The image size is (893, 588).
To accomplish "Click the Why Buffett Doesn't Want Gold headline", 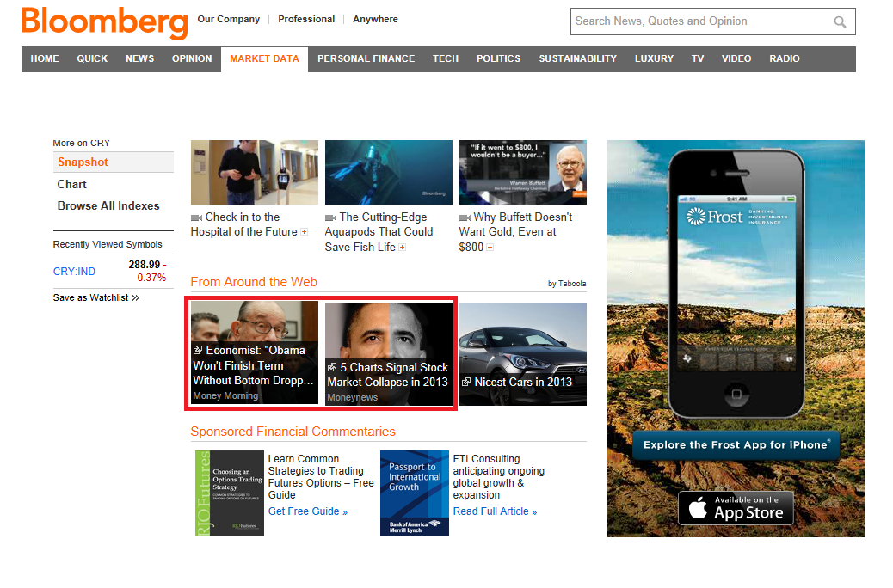I will [x=515, y=232].
